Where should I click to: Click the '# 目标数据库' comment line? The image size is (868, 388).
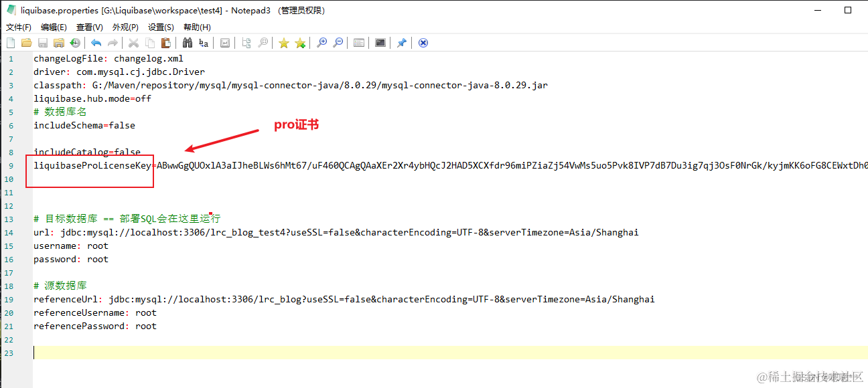click(x=127, y=219)
